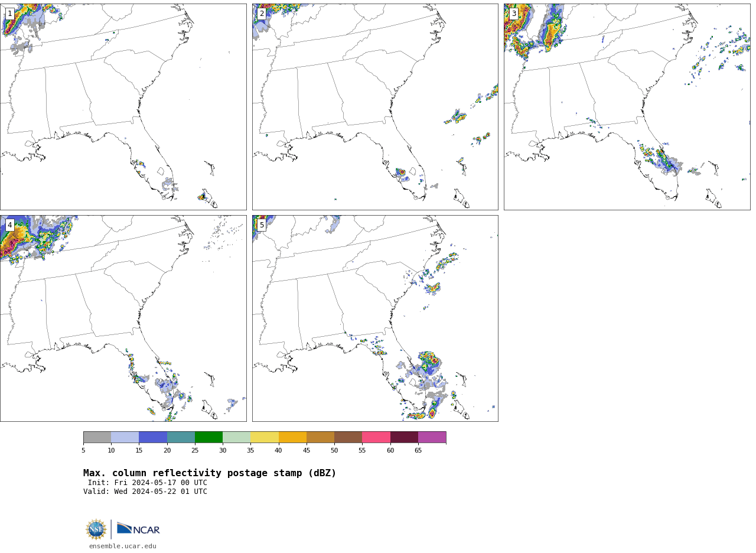756x553 pixels.
Task: Click the 'Valid: Wed 2024-05-22 01 UTC' line
Action: [x=145, y=492]
